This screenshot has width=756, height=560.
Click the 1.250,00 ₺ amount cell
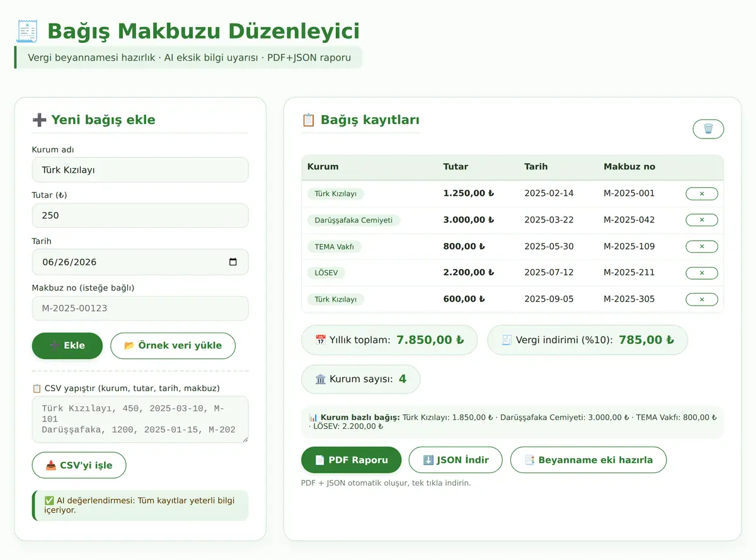469,193
